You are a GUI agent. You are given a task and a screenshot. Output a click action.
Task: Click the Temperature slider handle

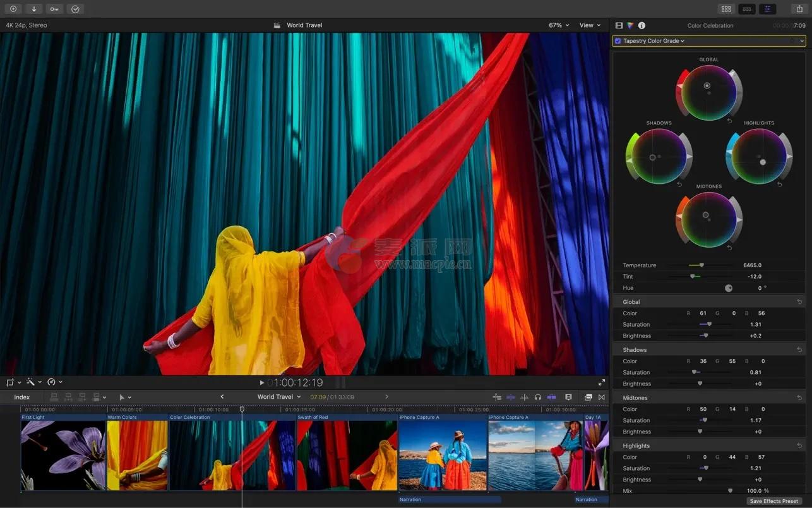pyautogui.click(x=701, y=265)
